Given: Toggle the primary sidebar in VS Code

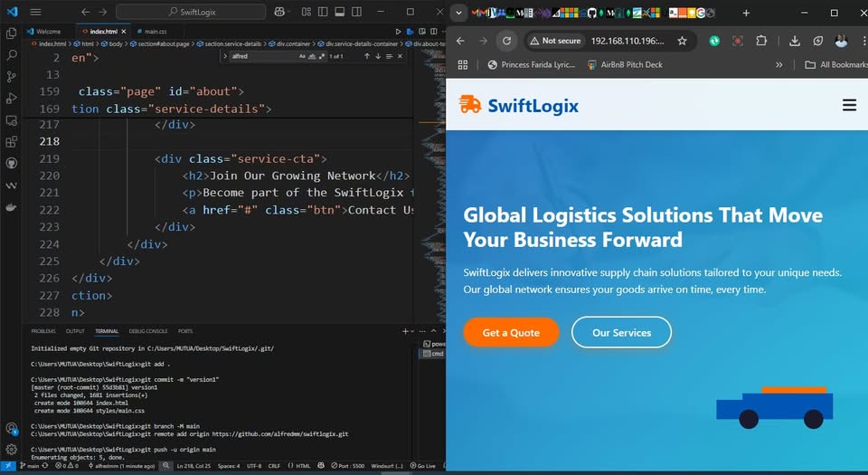Looking at the screenshot, I should pos(323,12).
